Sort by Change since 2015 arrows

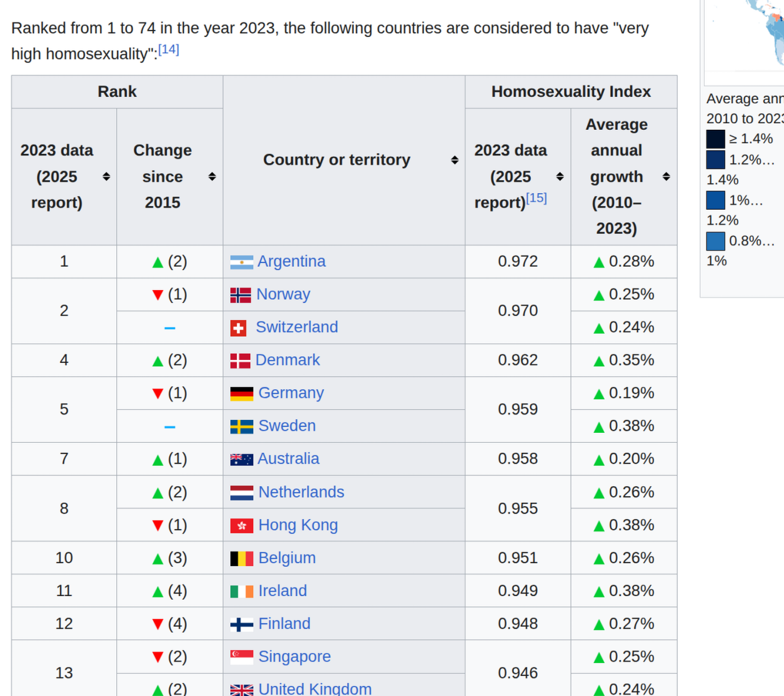click(212, 177)
